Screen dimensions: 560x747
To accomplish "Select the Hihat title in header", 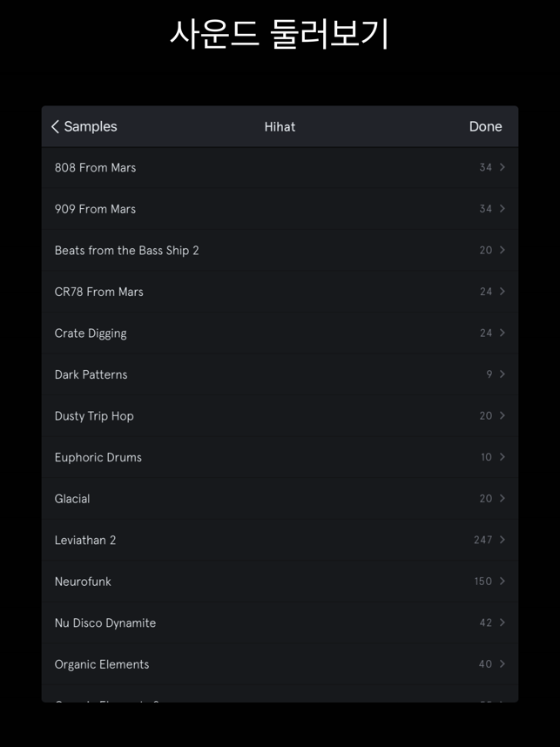I will (x=280, y=127).
